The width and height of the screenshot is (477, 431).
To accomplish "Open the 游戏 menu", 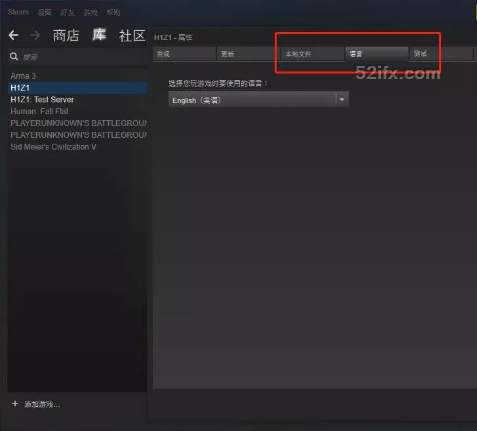I will point(90,13).
